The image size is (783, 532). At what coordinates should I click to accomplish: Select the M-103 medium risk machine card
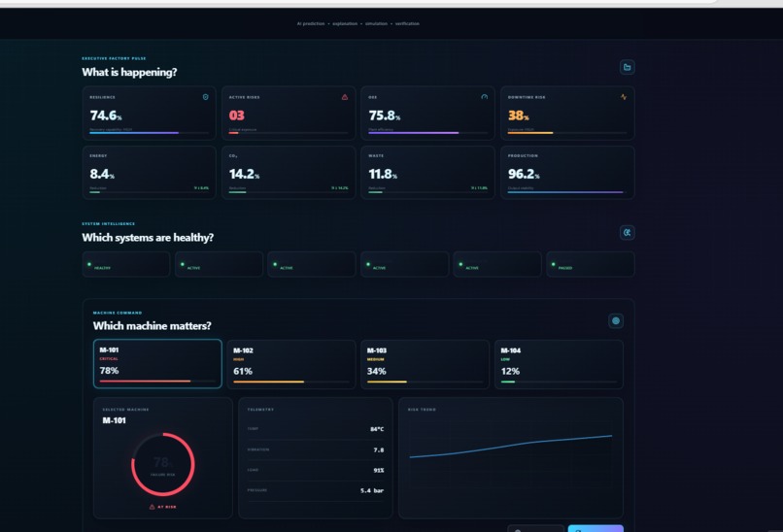(x=425, y=364)
